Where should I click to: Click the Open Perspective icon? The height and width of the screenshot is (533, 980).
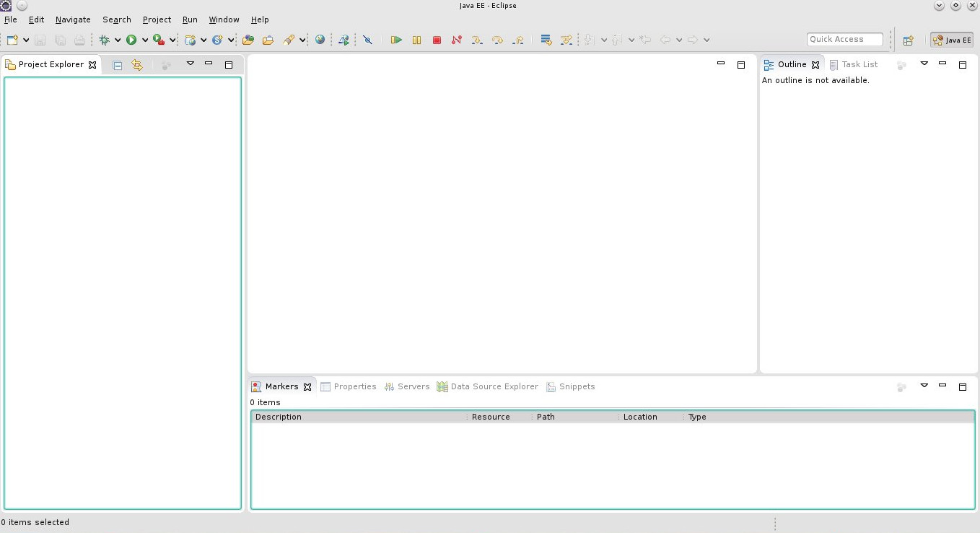pos(909,40)
